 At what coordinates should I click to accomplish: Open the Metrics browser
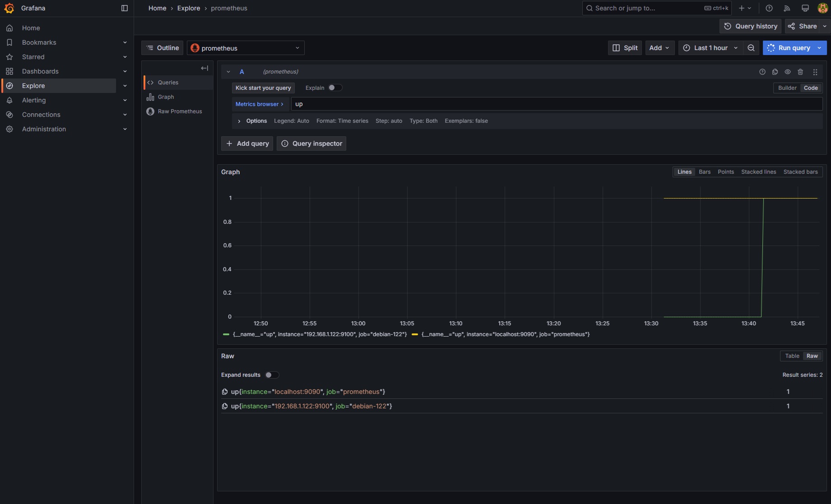(x=260, y=104)
